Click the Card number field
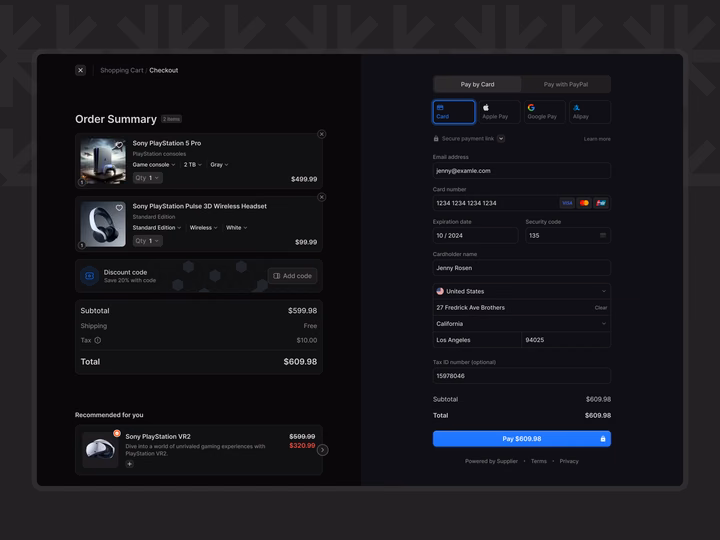Screen dimensions: 720x540 pyautogui.click(x=522, y=203)
